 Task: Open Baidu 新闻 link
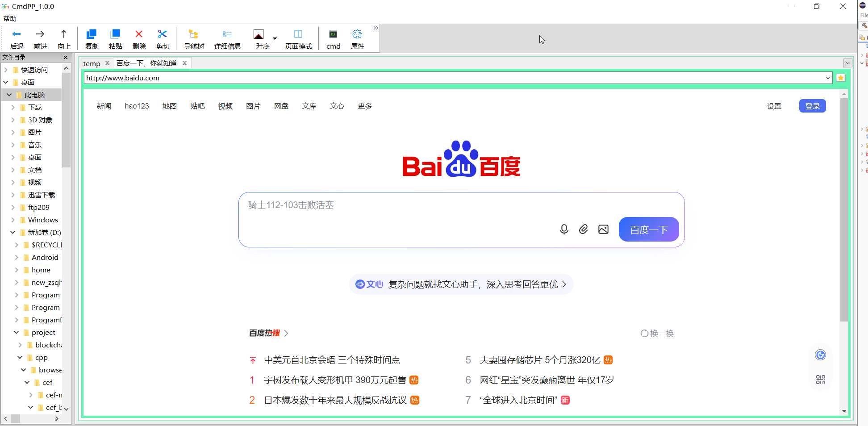coord(104,106)
